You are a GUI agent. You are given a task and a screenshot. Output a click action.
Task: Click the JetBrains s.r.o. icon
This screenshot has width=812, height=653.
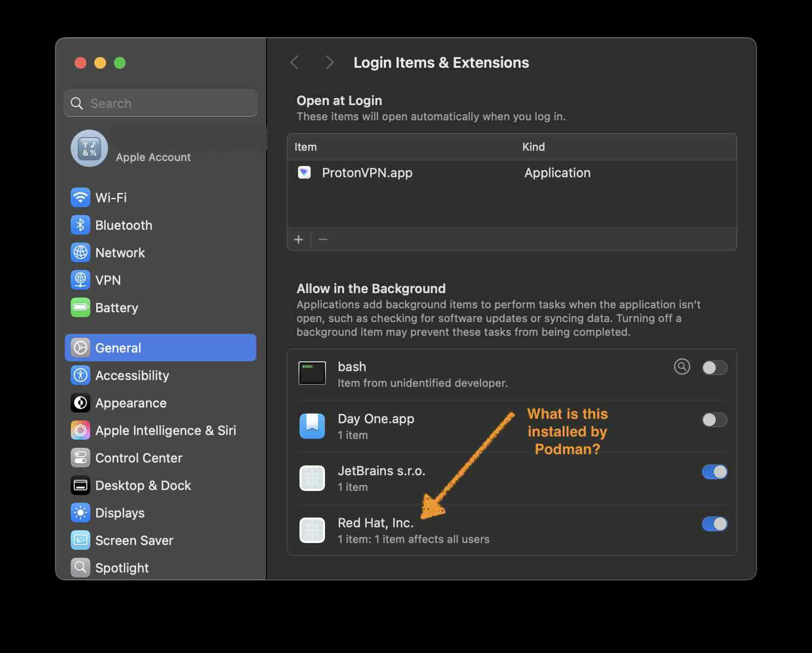coord(312,478)
